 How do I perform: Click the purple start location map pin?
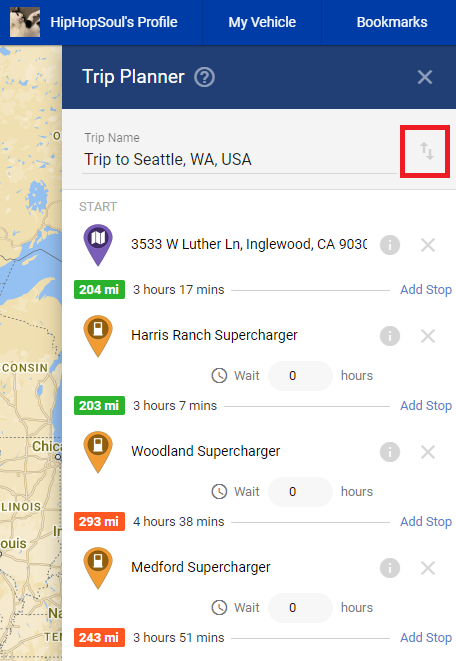[x=98, y=245]
